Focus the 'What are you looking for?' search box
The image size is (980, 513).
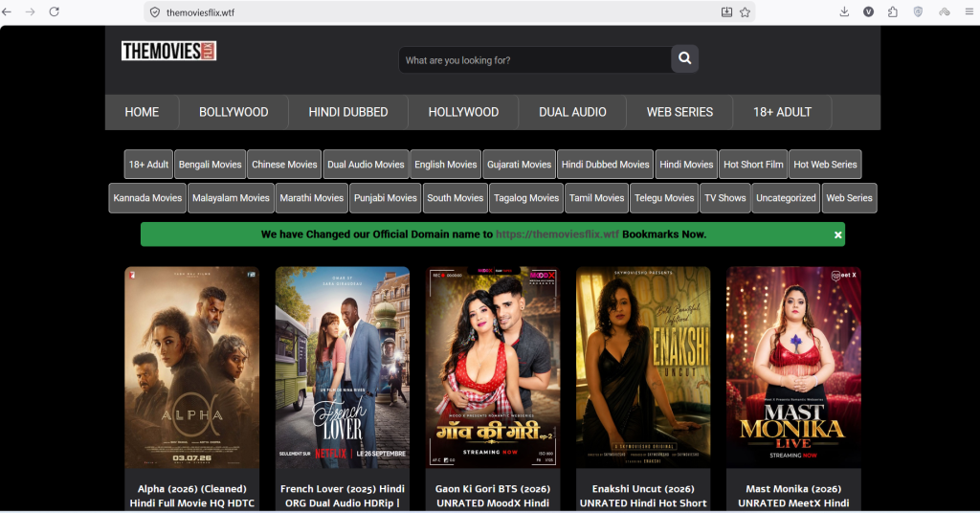[x=535, y=60]
